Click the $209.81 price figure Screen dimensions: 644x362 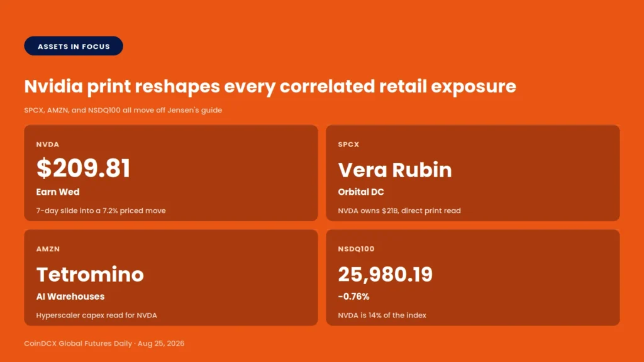(84, 168)
